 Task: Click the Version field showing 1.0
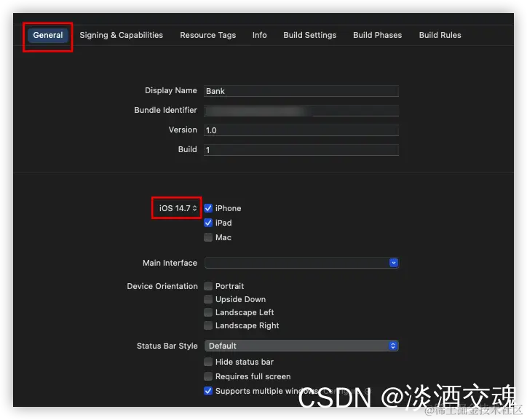pyautogui.click(x=301, y=130)
